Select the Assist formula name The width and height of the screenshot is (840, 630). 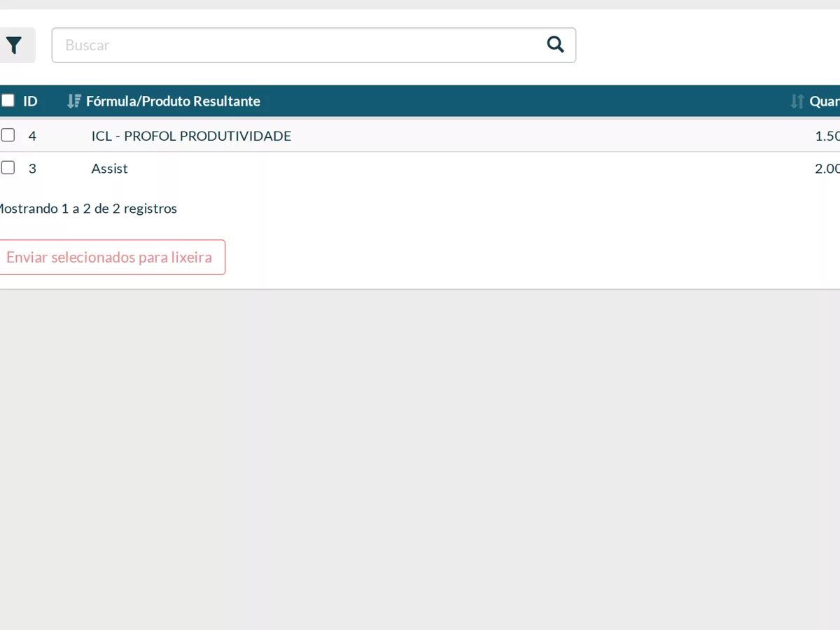point(110,169)
